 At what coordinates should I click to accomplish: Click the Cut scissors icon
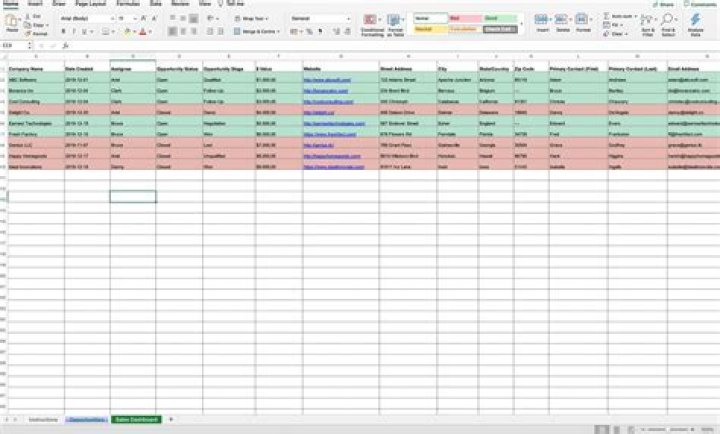click(28, 16)
